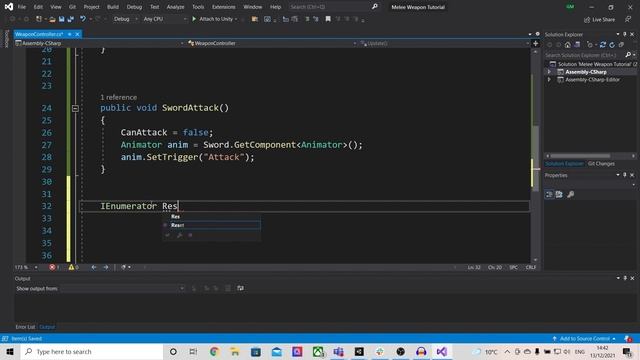Click Alphabetical sort icon in Properties
Image resolution: width=640 pixels, height=360 pixels.
(559, 194)
